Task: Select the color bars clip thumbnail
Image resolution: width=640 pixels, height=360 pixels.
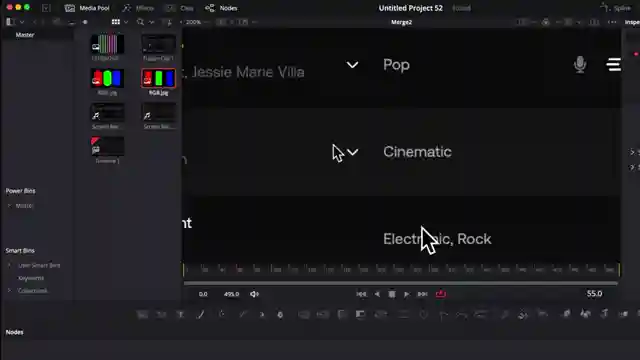Action: (107, 44)
